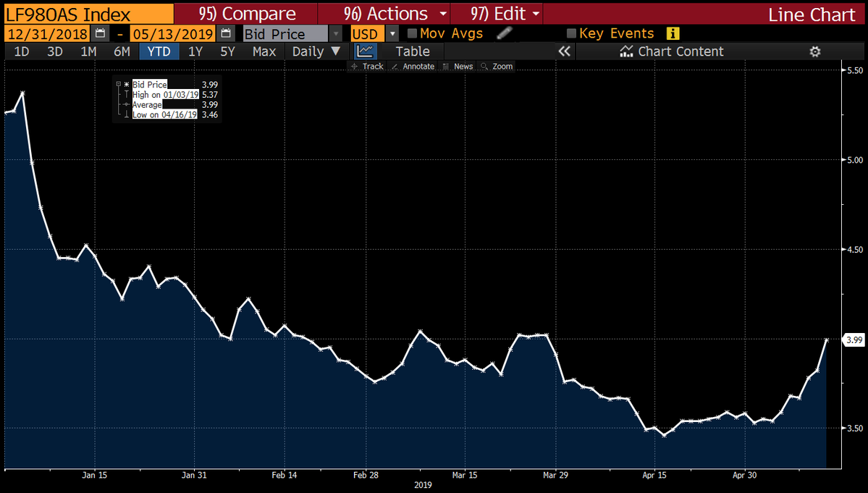Select the 1Y range tab
This screenshot has height=493, width=868.
pyautogui.click(x=195, y=51)
